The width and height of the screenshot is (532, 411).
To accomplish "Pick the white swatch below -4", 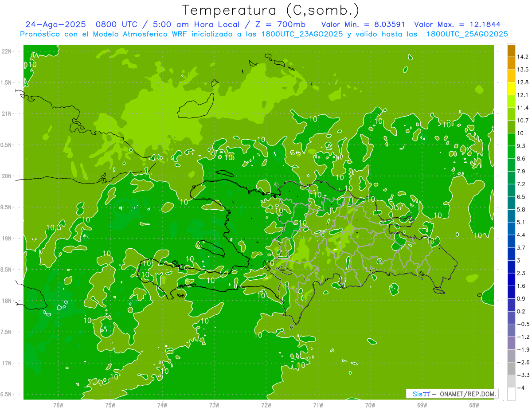I will [x=511, y=394].
